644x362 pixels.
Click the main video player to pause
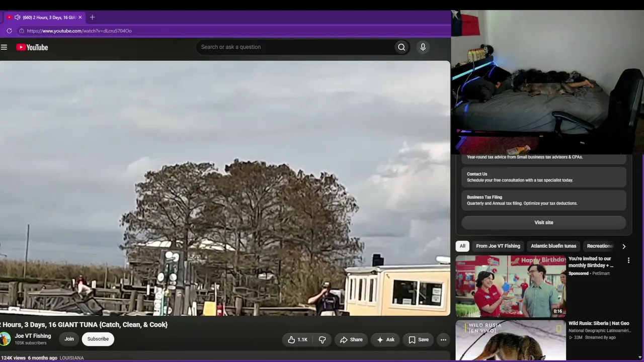coord(225,189)
